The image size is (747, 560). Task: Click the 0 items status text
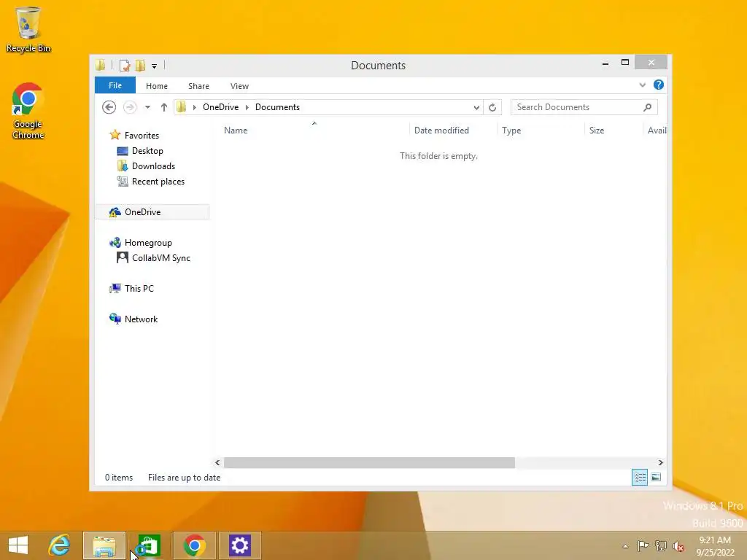(119, 478)
